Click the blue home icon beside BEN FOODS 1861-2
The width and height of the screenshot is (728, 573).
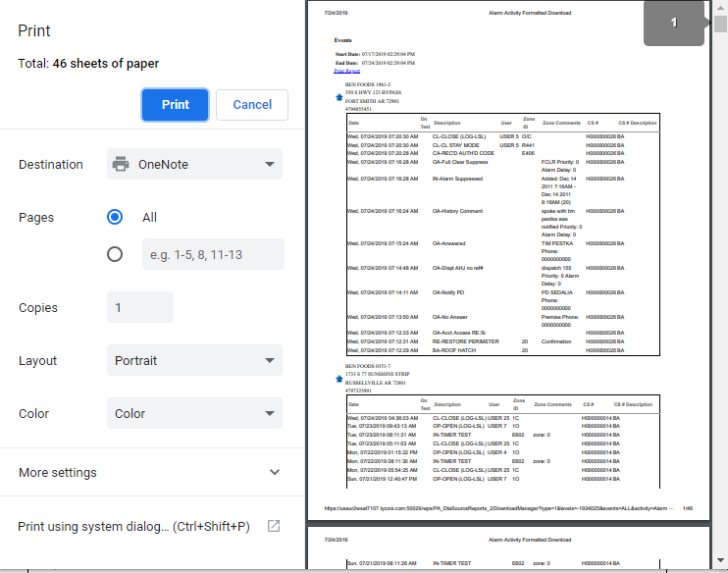(x=338, y=97)
